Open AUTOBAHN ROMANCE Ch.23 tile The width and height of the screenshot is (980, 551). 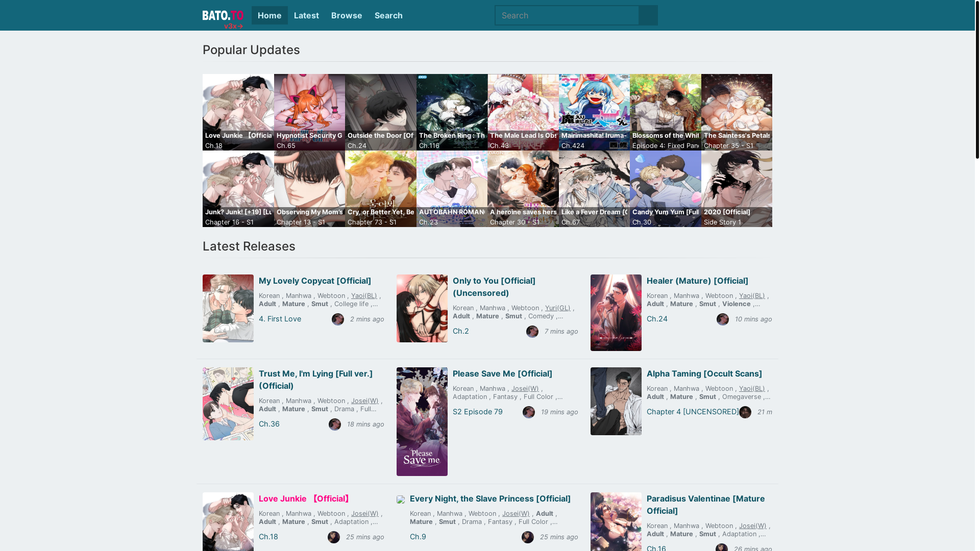(452, 189)
